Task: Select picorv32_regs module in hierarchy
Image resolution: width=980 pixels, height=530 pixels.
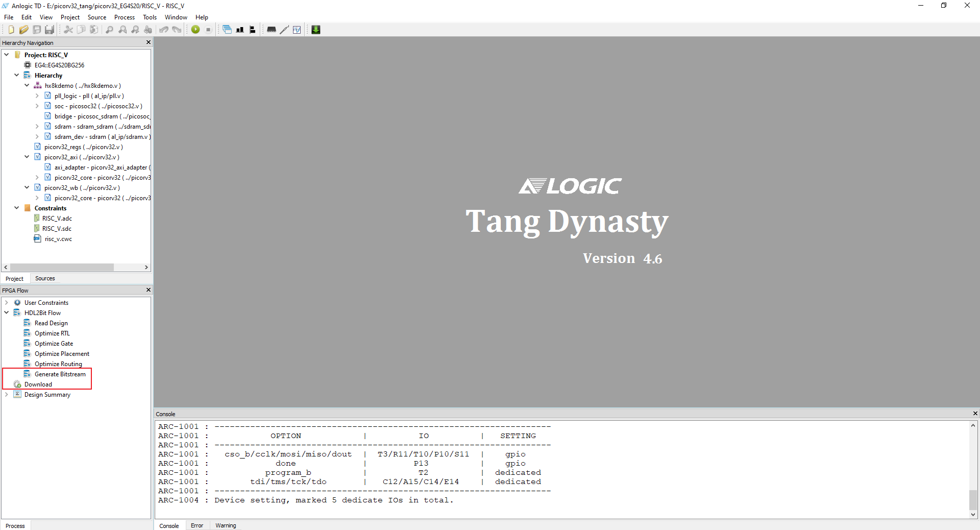Action: 83,147
